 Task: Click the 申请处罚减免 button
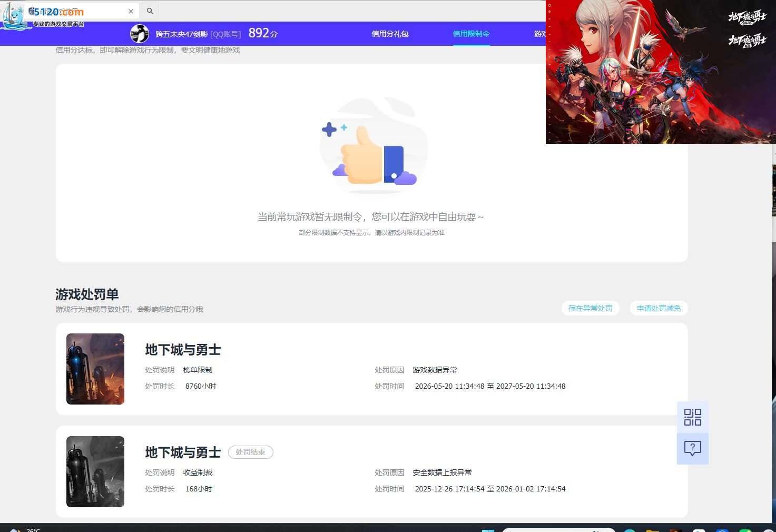659,308
